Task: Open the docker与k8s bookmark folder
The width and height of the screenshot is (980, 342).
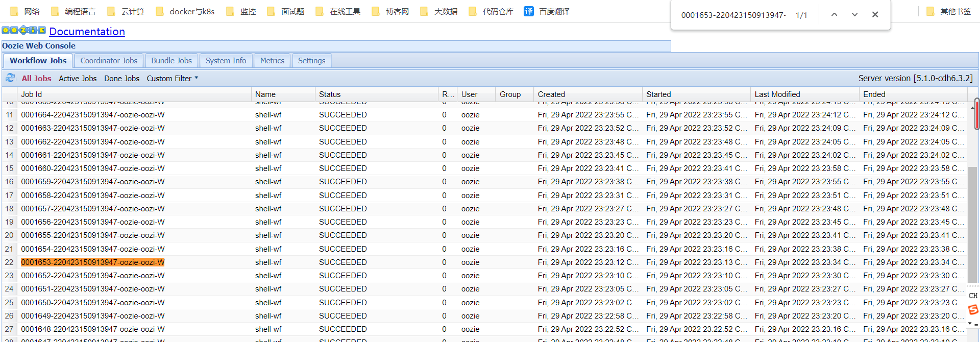Action: pos(185,11)
